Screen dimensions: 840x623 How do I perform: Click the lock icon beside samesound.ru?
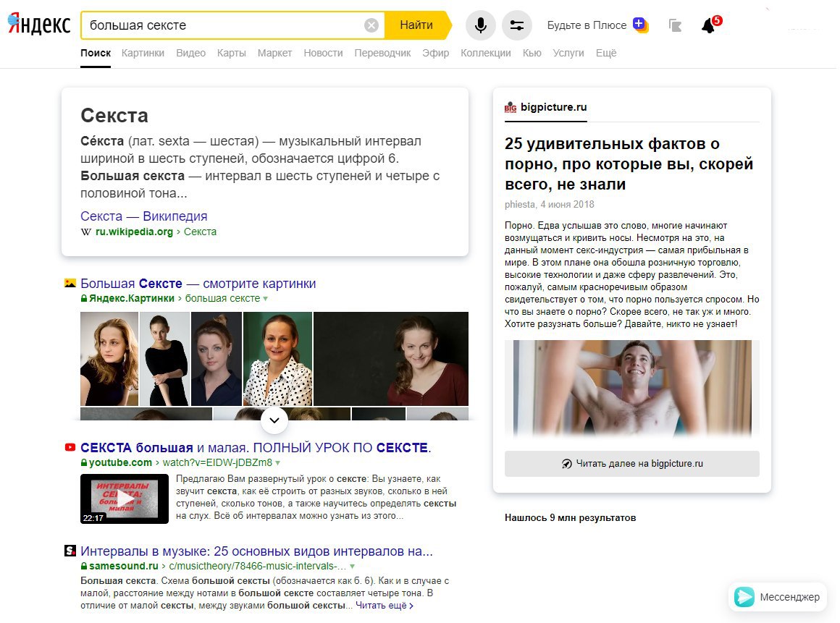point(83,566)
